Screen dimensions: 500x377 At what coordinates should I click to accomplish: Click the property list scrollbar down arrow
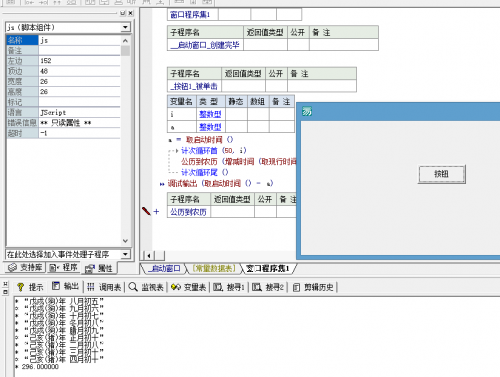125,241
